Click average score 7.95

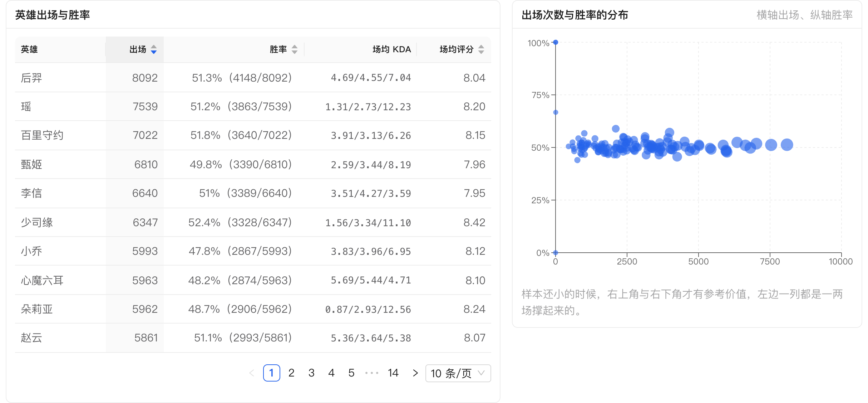(474, 193)
